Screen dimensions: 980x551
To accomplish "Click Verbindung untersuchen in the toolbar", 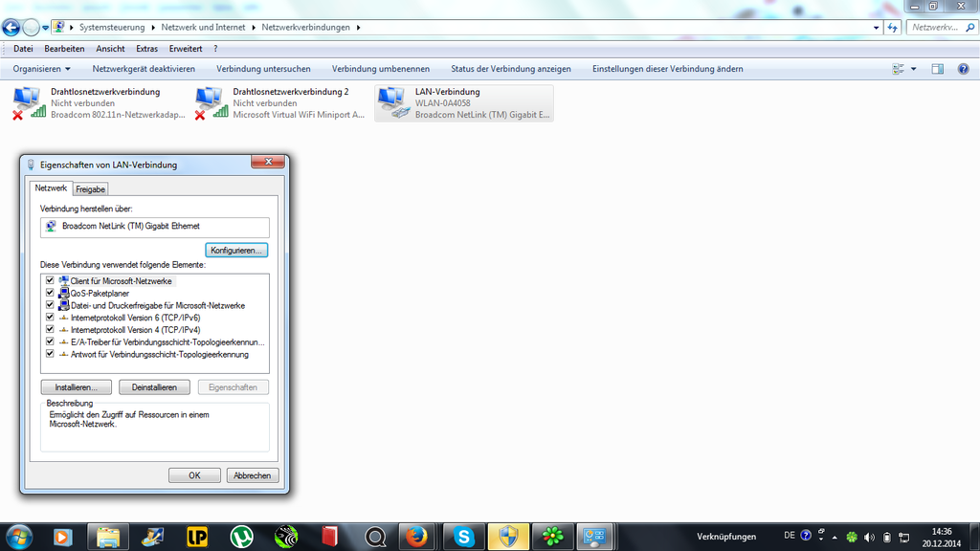I will point(263,69).
